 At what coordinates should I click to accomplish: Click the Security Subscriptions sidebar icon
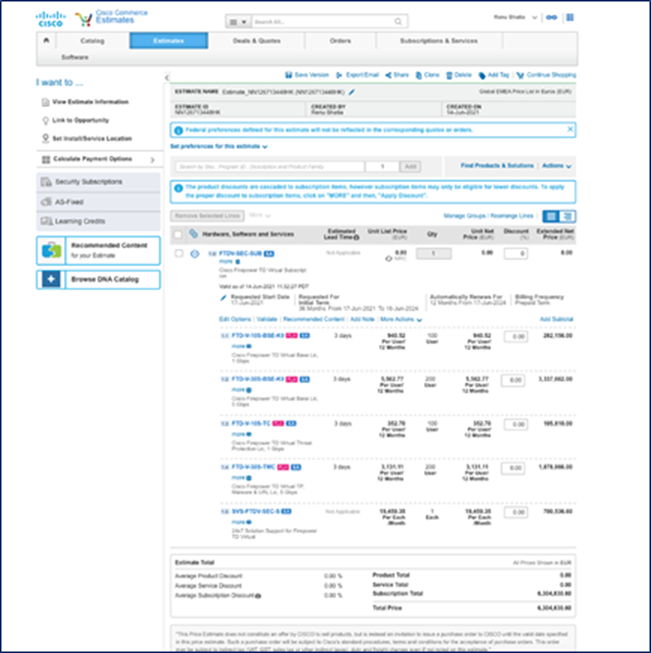[x=46, y=182]
